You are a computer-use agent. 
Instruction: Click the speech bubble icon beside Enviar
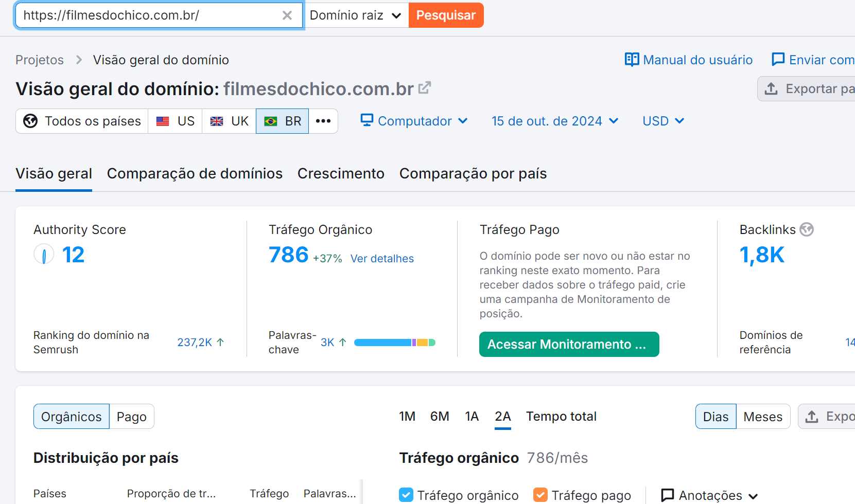pos(778,60)
